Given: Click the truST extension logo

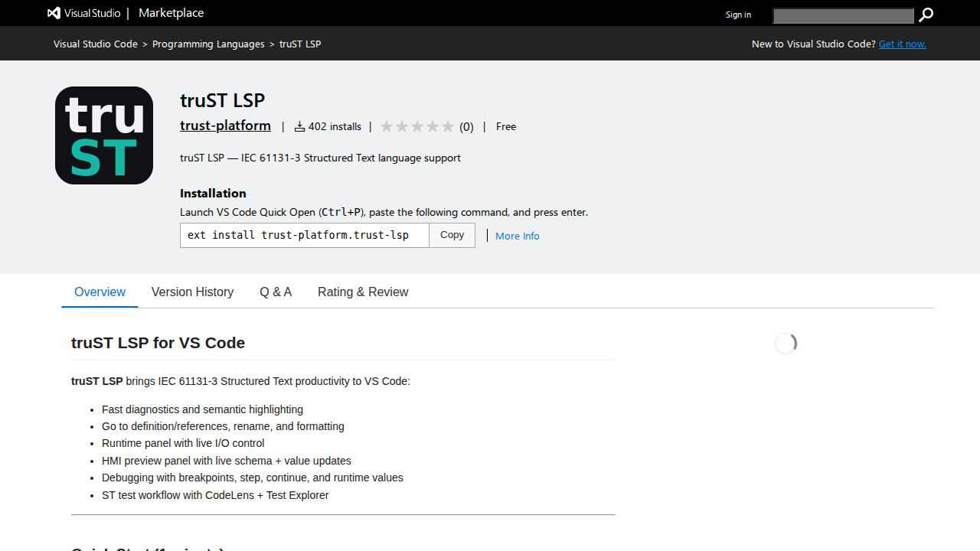Looking at the screenshot, I should pyautogui.click(x=103, y=135).
